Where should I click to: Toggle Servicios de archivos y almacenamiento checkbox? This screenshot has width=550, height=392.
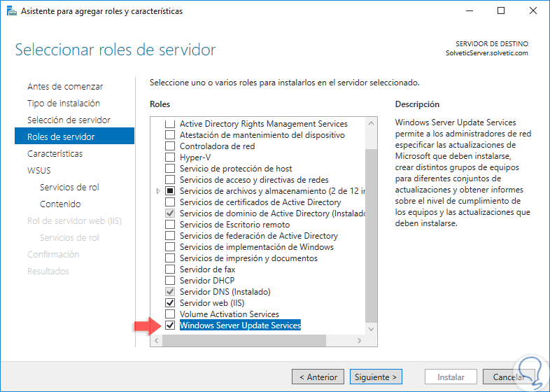[x=170, y=191]
